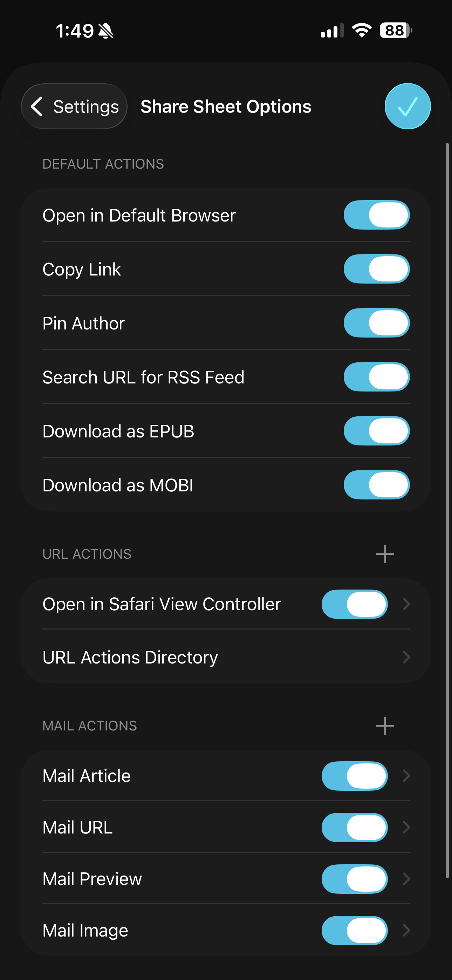Turn off the Copy Link switch
The width and height of the screenshot is (452, 980).
(376, 269)
